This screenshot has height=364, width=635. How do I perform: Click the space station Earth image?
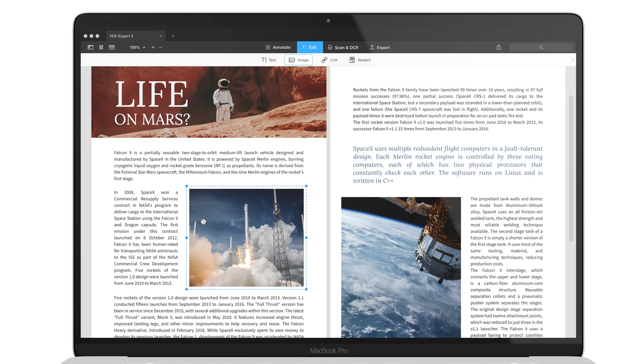coord(401,267)
